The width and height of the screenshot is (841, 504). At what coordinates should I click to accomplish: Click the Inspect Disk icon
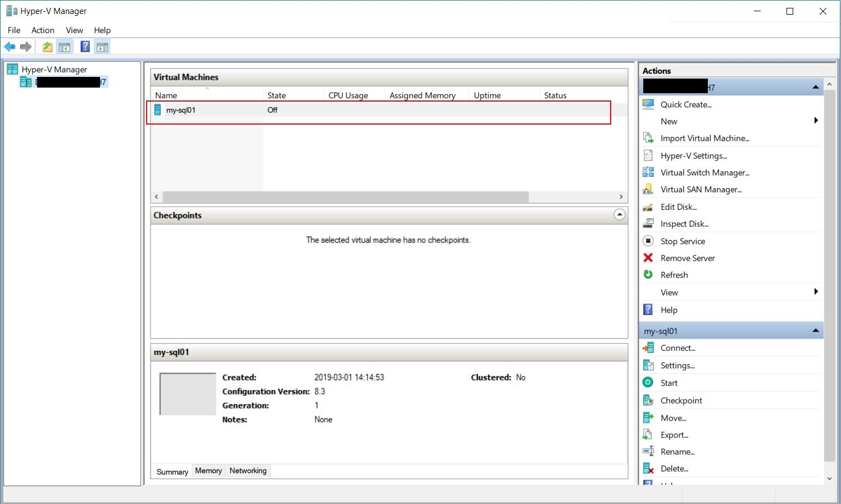[x=648, y=223]
